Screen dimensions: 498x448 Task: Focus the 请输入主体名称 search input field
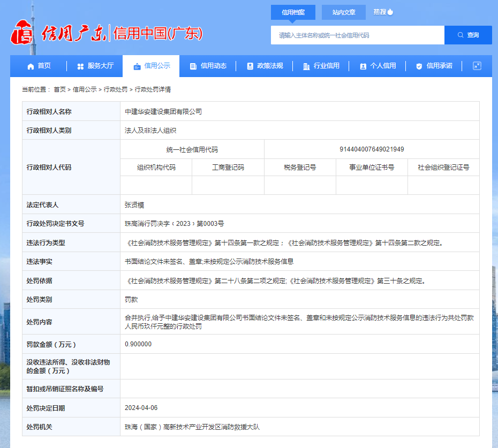point(358,35)
